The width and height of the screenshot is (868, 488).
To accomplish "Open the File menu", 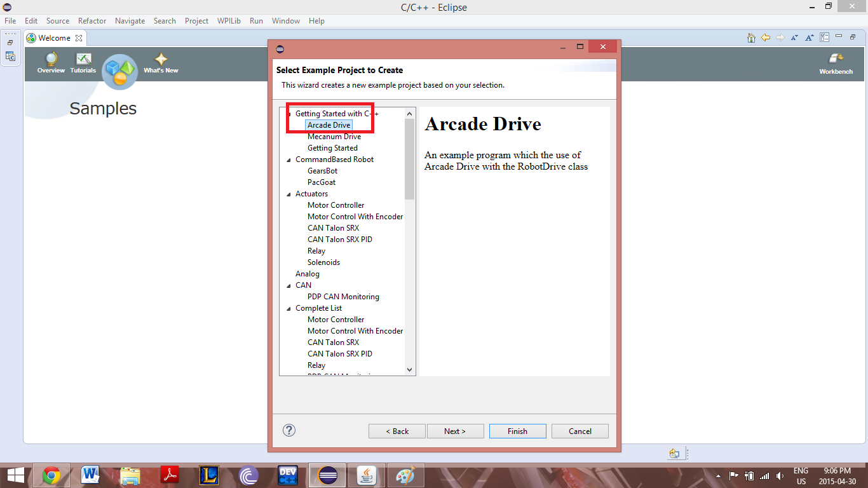I will 10,21.
